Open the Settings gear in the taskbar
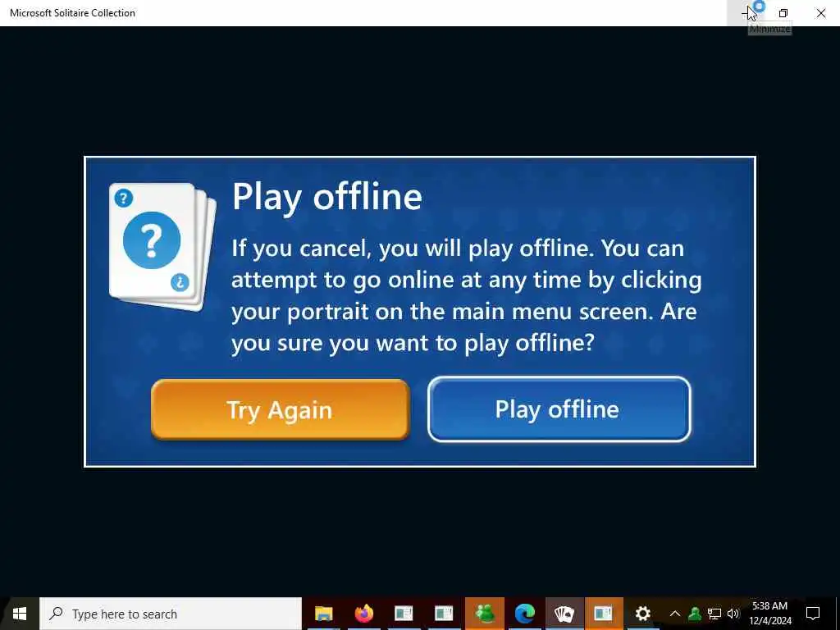840x630 pixels. [x=642, y=614]
